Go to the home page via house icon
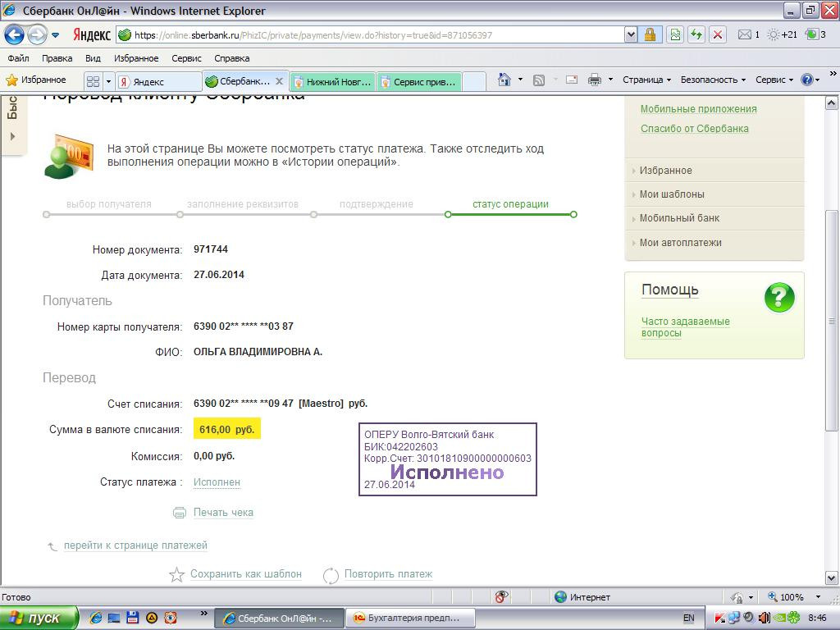Screen dimensions: 840x630 (504, 80)
